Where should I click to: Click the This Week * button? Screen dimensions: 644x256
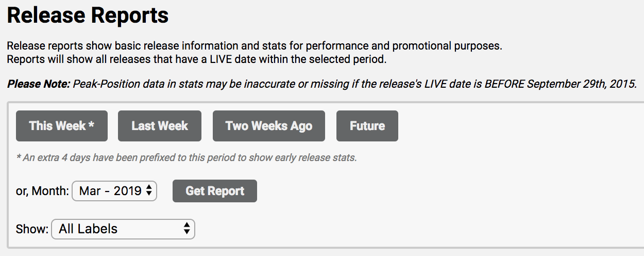pyautogui.click(x=61, y=126)
